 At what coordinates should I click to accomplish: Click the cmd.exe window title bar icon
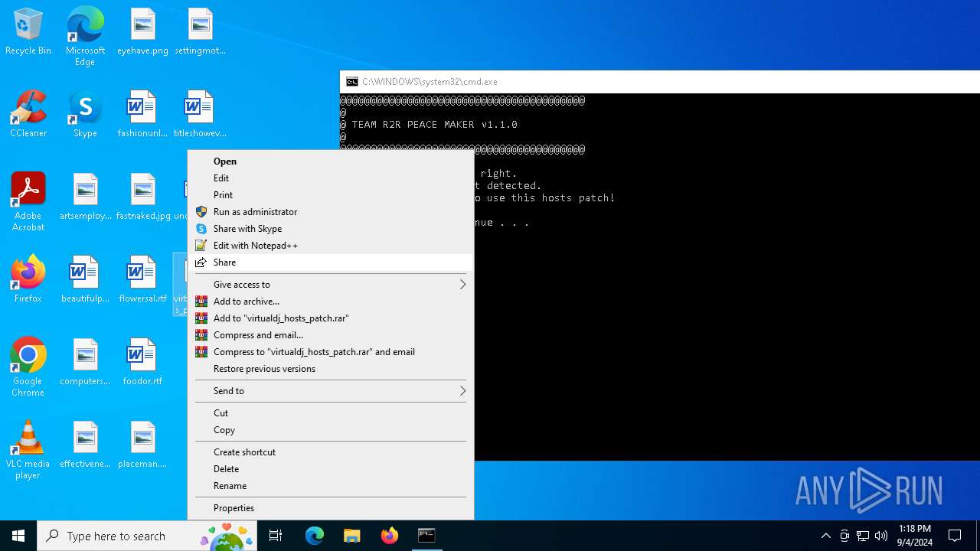pyautogui.click(x=351, y=81)
